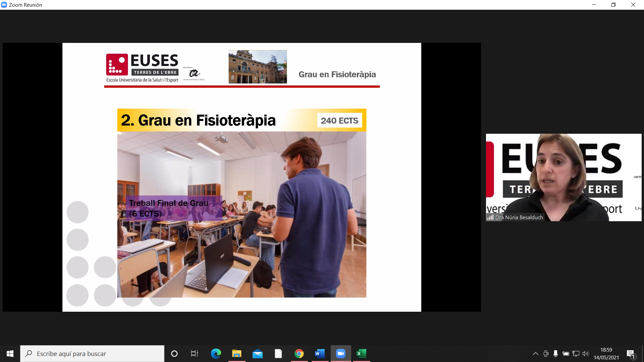This screenshot has width=644, height=362.
Task: Open the blank document taskbar icon
Action: pyautogui.click(x=278, y=354)
